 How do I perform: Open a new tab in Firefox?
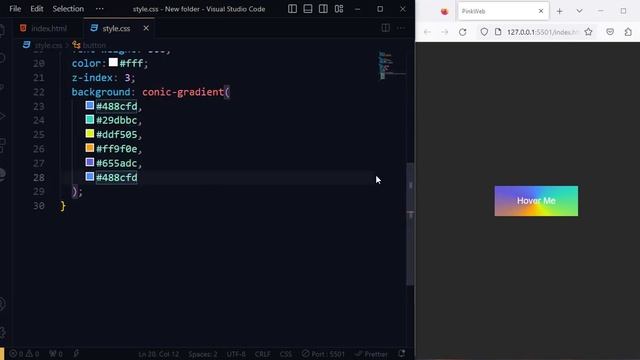[x=560, y=11]
